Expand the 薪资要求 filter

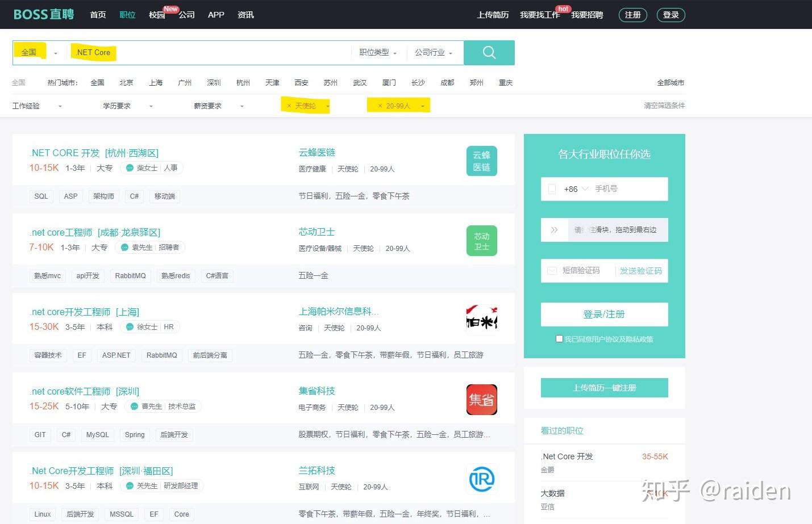(219, 106)
